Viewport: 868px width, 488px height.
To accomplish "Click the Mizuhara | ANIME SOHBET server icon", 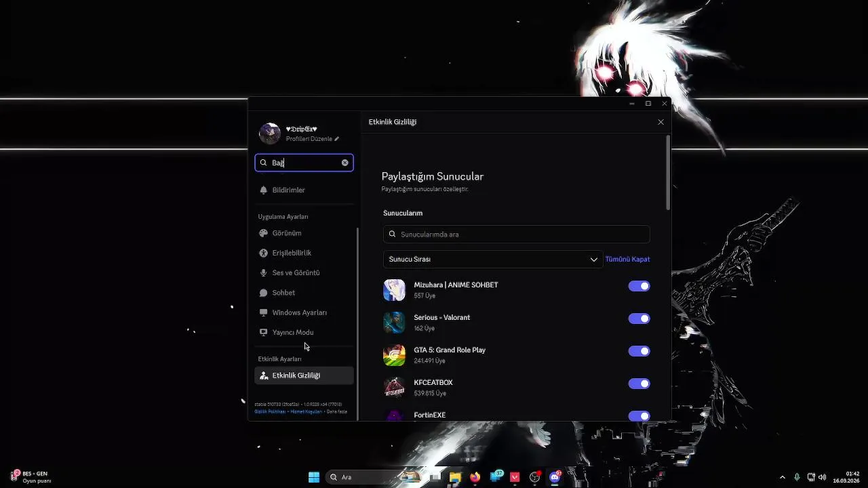I will [x=394, y=290].
